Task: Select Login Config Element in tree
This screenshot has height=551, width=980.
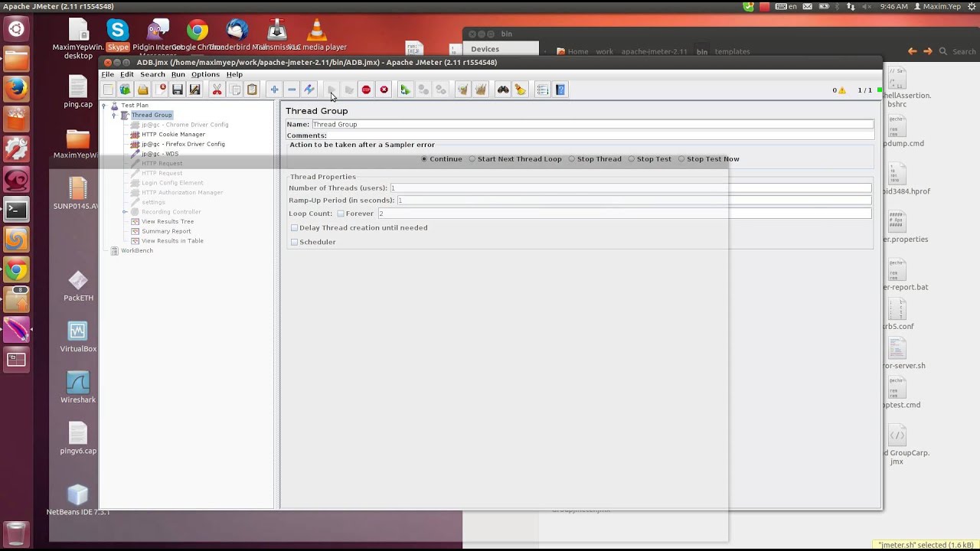Action: [172, 183]
